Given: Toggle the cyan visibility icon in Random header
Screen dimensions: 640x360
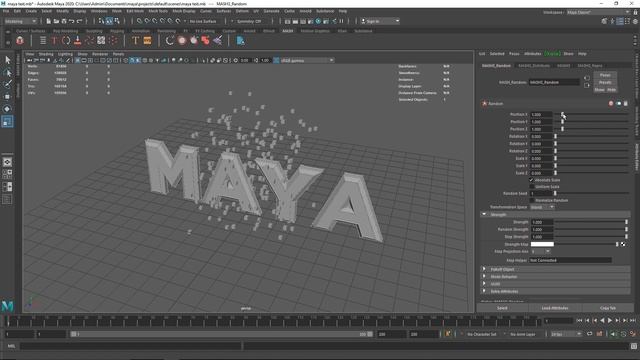Looking at the screenshot, I should tap(618, 104).
